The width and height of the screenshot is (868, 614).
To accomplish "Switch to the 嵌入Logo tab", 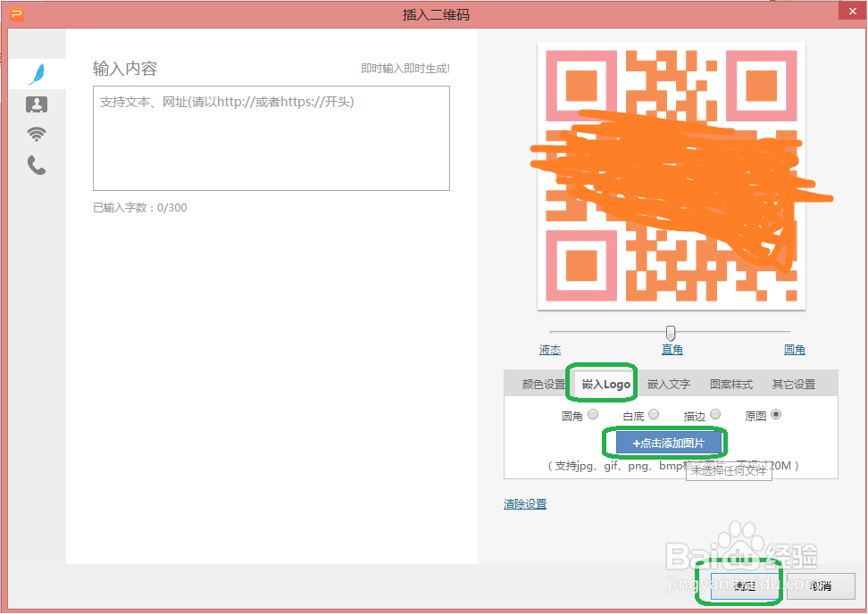I will coord(606,384).
